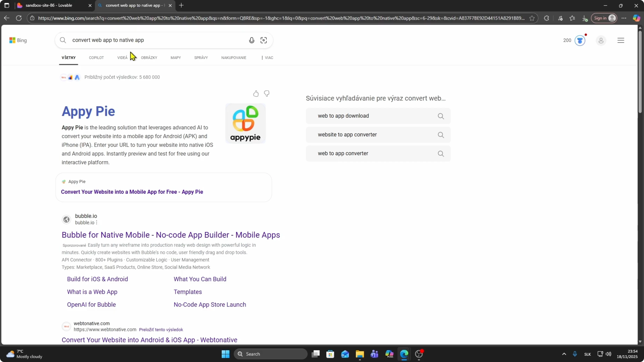
Task: Dislike the Appy Pie answer with thumbs down
Action: (267, 94)
